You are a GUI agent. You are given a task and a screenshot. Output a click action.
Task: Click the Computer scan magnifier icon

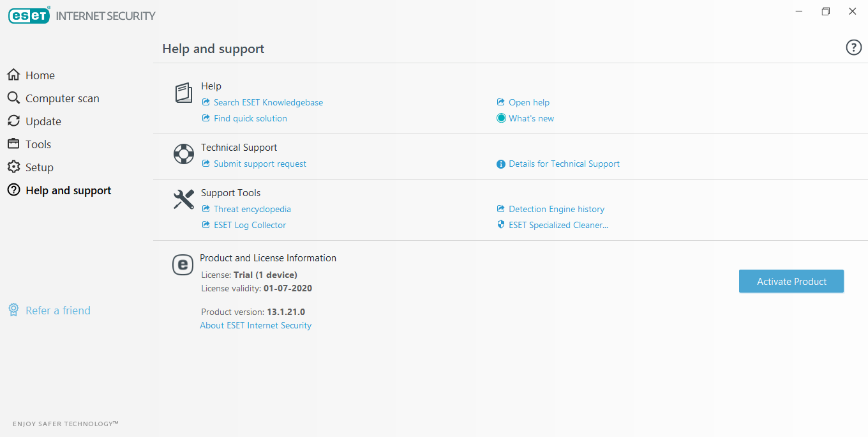tap(13, 98)
